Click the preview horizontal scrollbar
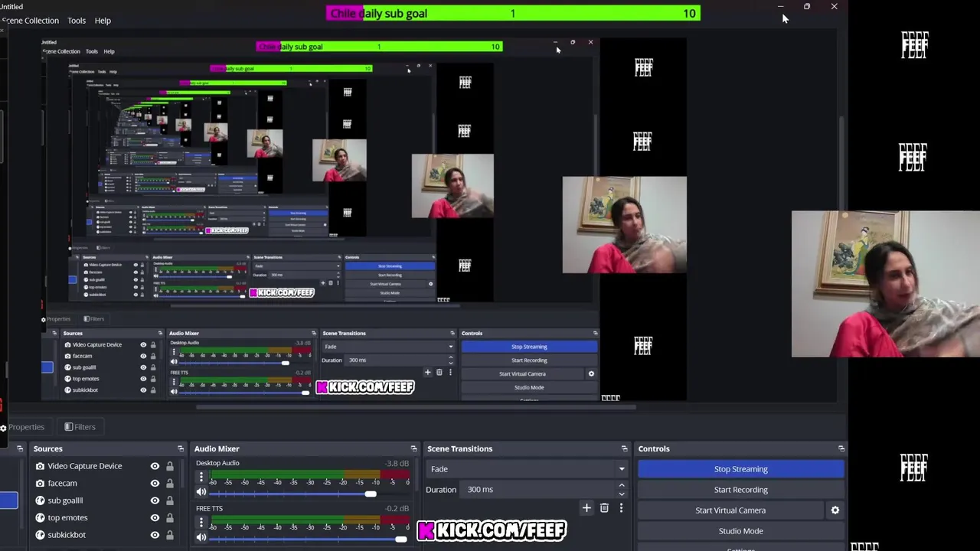This screenshot has width=980, height=551. [415, 406]
